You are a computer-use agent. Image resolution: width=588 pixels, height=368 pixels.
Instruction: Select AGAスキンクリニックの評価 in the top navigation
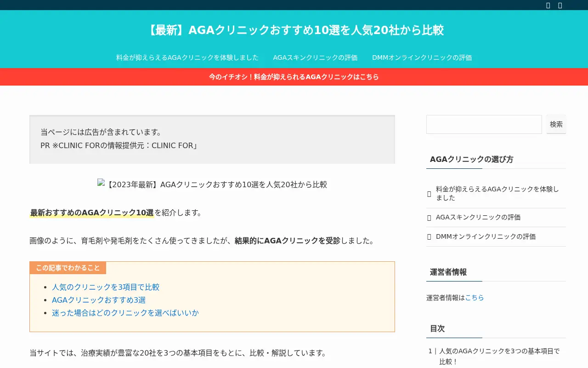[x=315, y=57]
